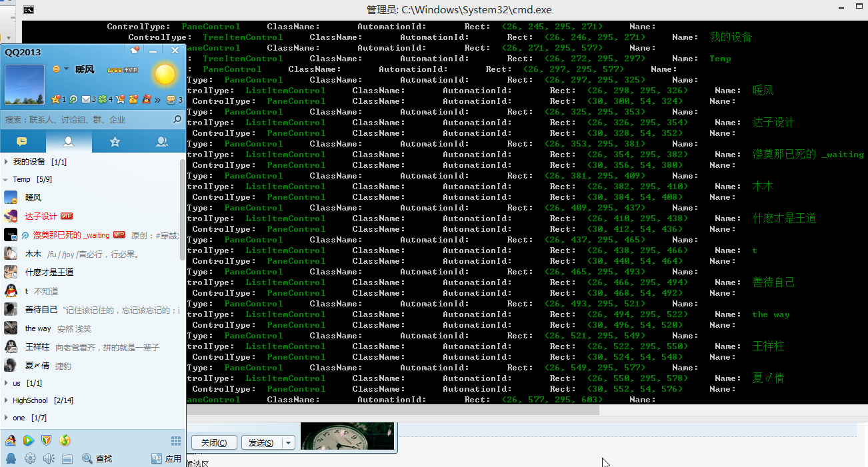Screen dimensions: 868x467
Task: Open Tencent Weibo green icon in header
Action: pos(73,100)
